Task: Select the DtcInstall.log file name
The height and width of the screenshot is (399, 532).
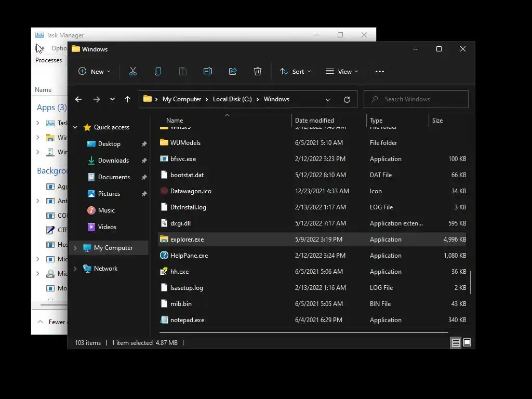Action: tap(188, 207)
